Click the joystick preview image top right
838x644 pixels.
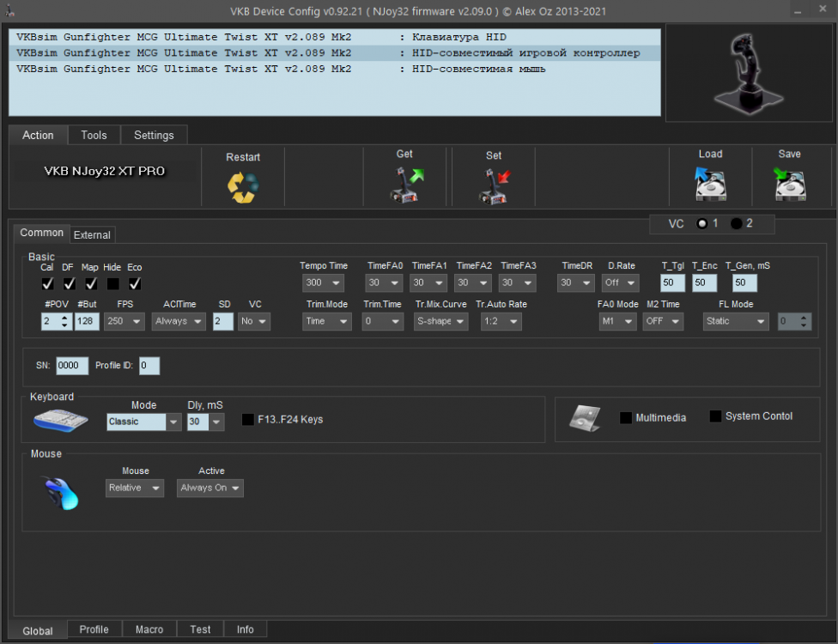coord(748,73)
